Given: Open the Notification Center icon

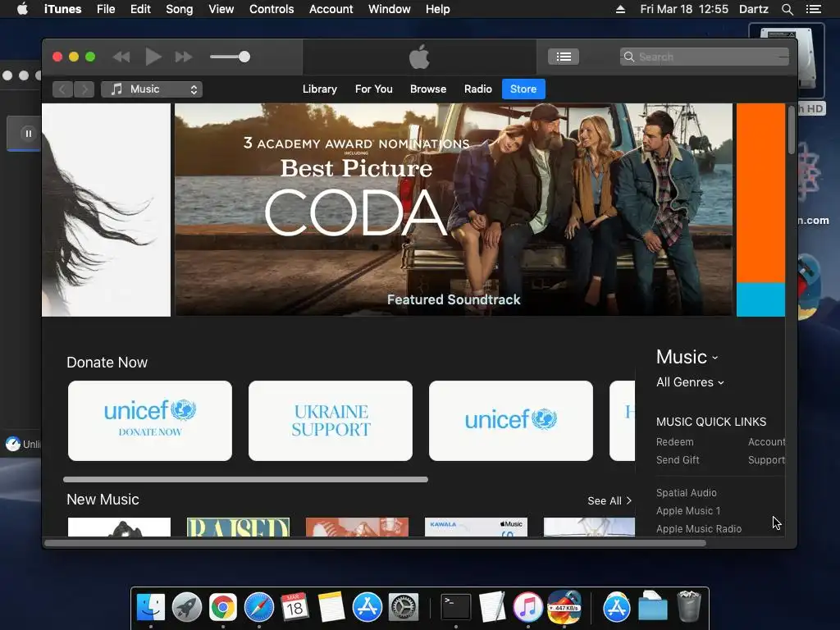Looking at the screenshot, I should 813,9.
